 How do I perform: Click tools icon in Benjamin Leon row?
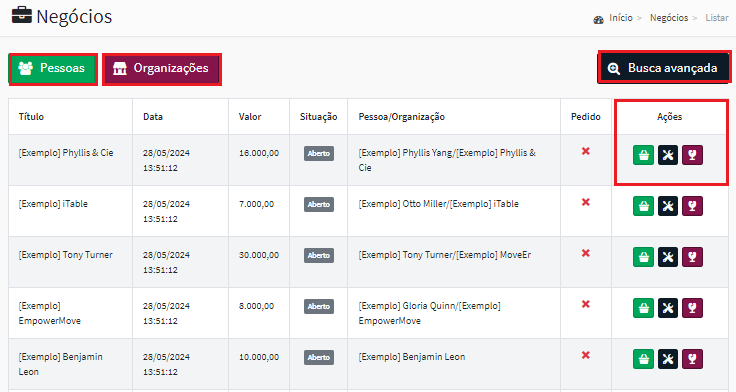tap(667, 359)
